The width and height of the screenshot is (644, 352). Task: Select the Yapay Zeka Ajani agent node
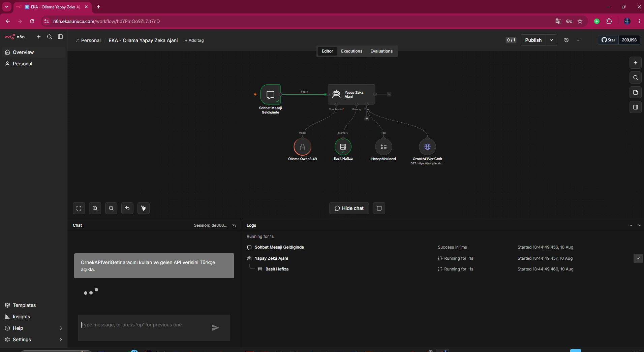(351, 94)
